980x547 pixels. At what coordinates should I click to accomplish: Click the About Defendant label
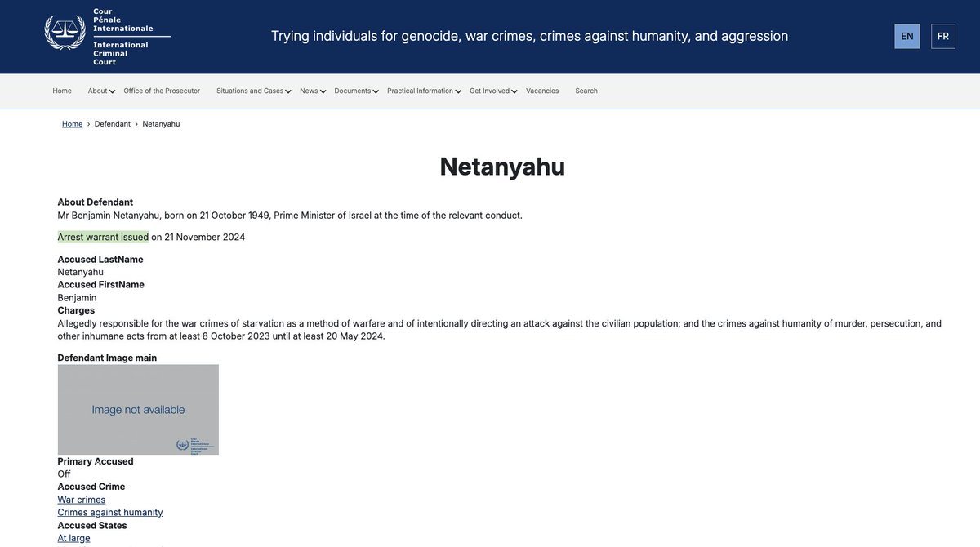pyautogui.click(x=95, y=202)
